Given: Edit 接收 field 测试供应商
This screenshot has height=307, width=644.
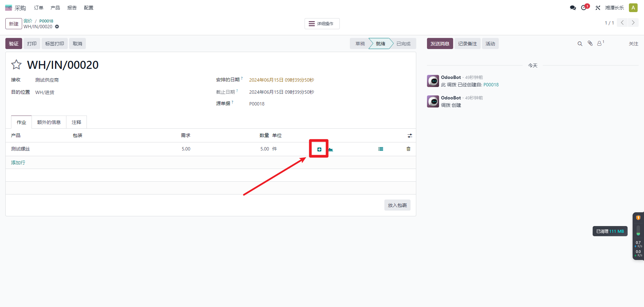Looking at the screenshot, I should (x=47, y=80).
